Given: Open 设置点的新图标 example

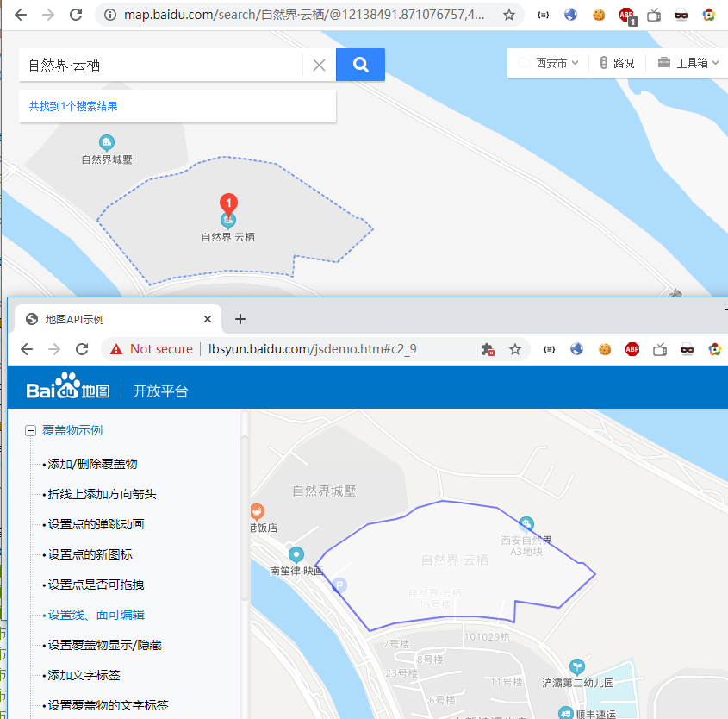Looking at the screenshot, I should click(90, 554).
